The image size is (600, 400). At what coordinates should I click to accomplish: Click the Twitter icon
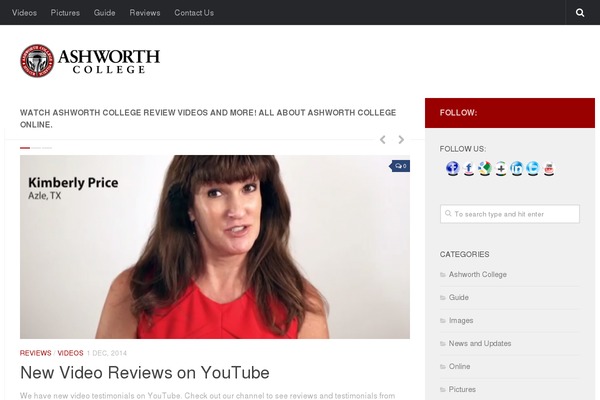(x=533, y=168)
